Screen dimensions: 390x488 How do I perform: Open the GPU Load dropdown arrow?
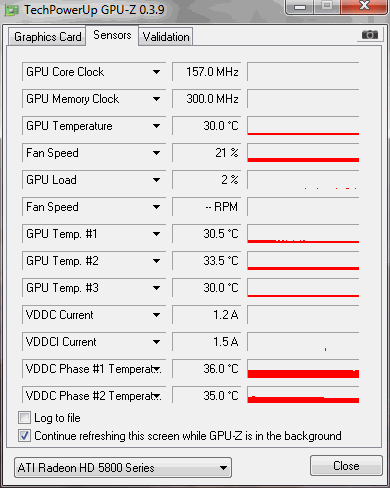[156, 180]
